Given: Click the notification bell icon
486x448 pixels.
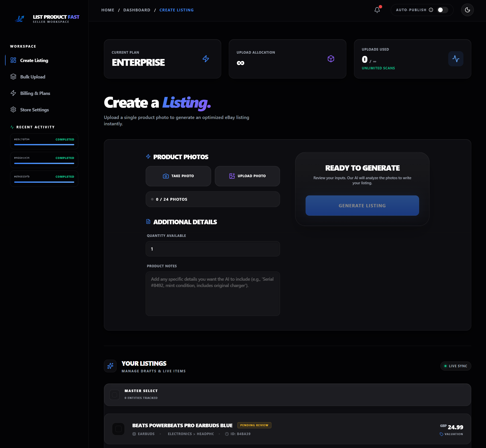Looking at the screenshot, I should [377, 10].
